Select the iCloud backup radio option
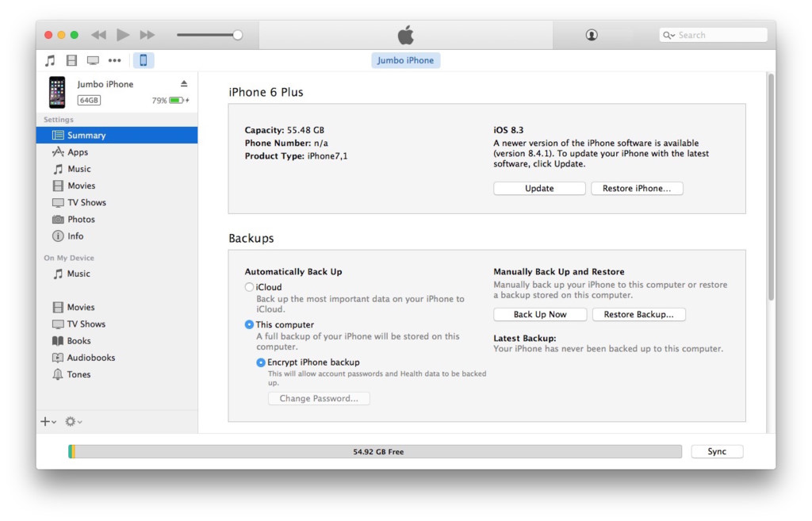This screenshot has height=521, width=812. click(250, 287)
